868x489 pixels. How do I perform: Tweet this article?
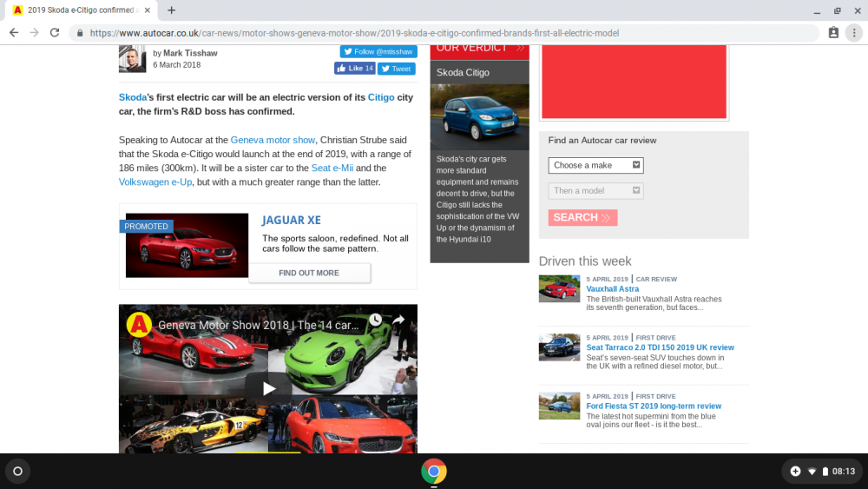click(397, 69)
